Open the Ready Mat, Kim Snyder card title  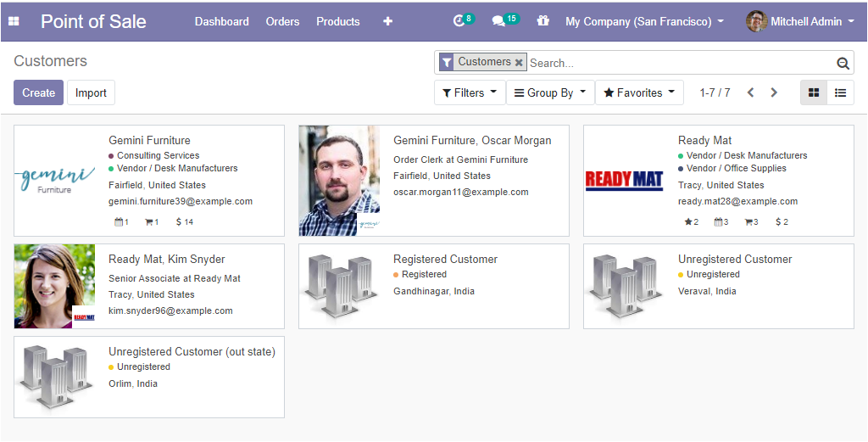click(167, 260)
